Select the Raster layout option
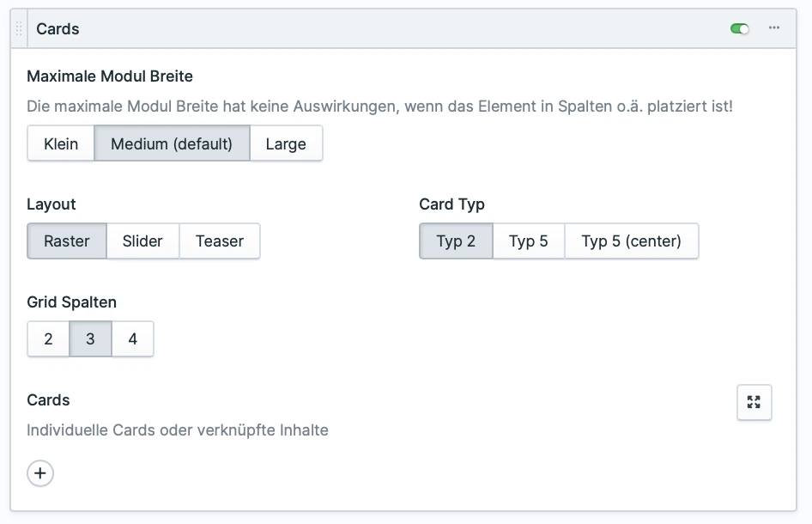812x524 pixels. [67, 241]
